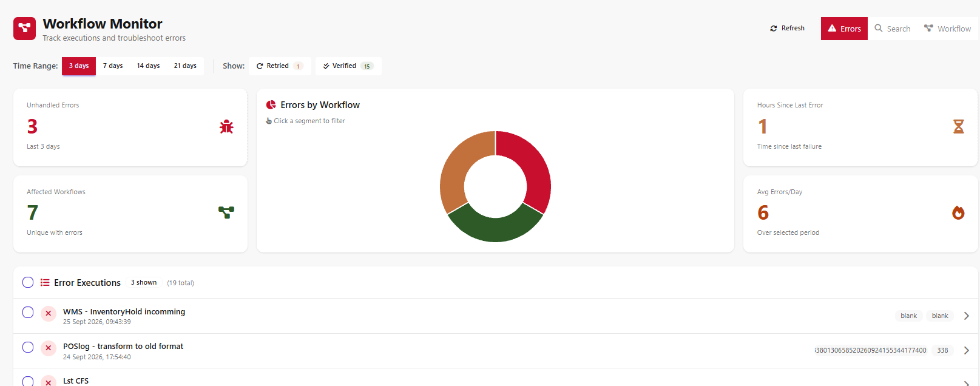Check the POSlog - transform to old format row
Screen dimensions: 980x386
[x=28, y=347]
